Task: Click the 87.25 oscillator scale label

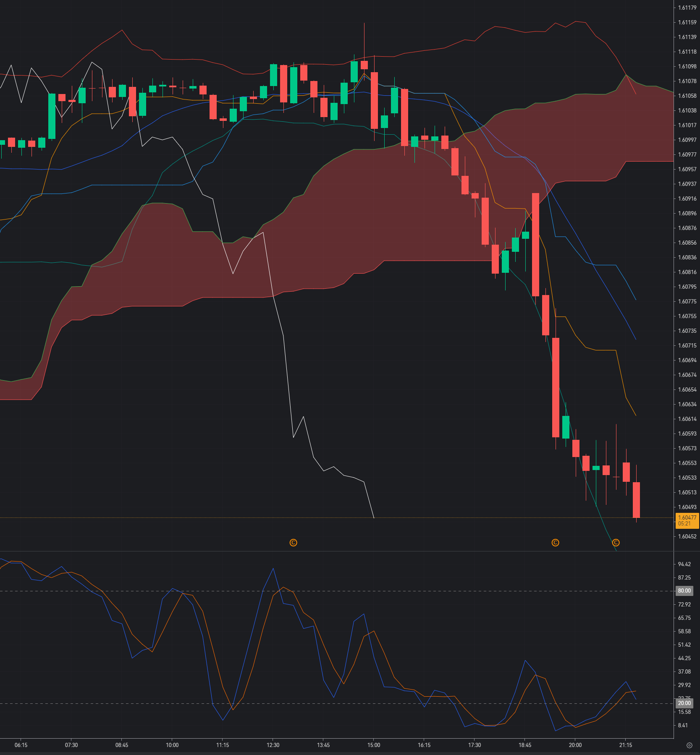Action: pos(684,577)
